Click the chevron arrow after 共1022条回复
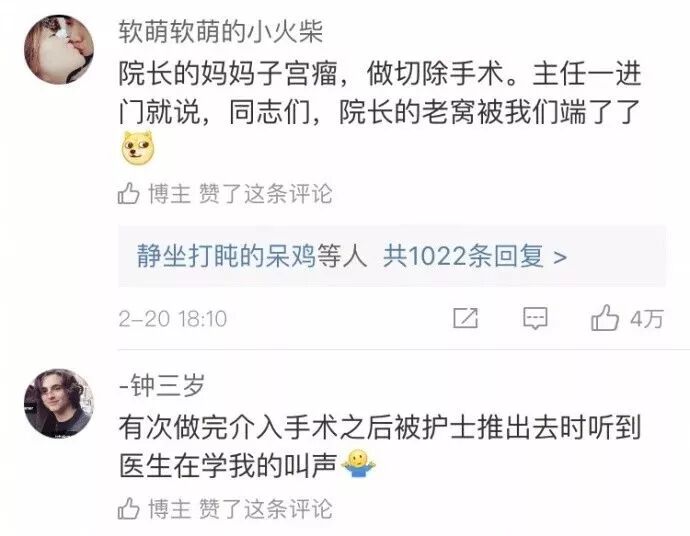 point(559,257)
